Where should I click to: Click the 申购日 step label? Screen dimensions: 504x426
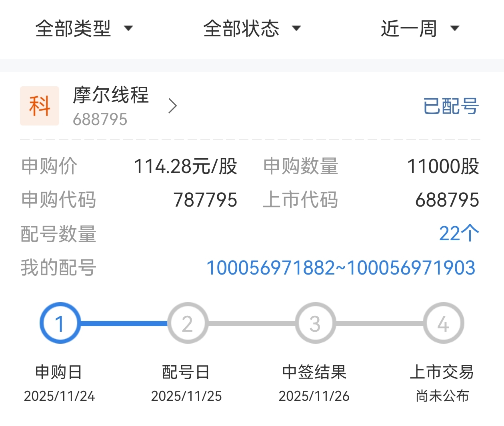pyautogui.click(x=59, y=372)
